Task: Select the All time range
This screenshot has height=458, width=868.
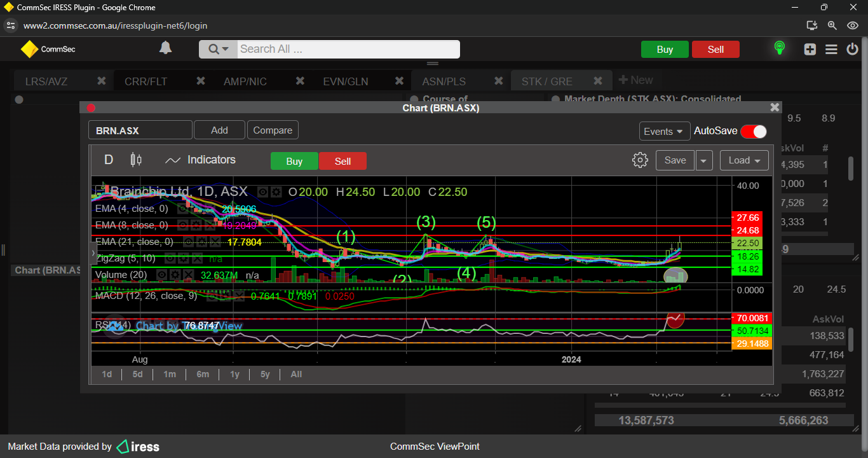Action: tap(296, 374)
